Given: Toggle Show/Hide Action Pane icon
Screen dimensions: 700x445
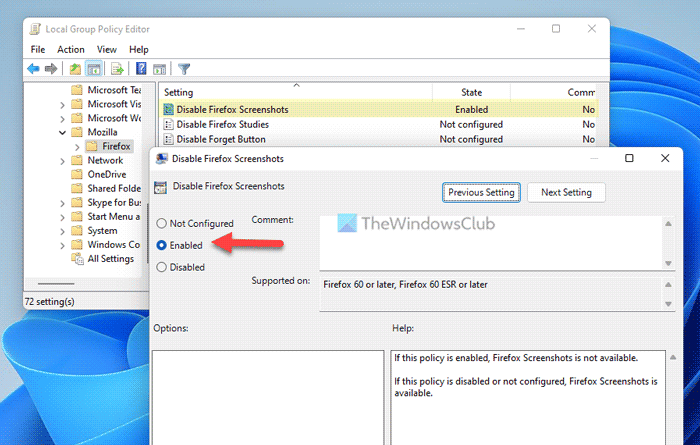Looking at the screenshot, I should 159,69.
